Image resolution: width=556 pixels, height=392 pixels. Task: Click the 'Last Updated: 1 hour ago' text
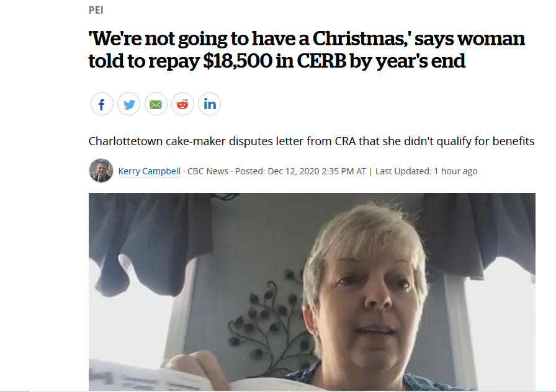coord(426,171)
